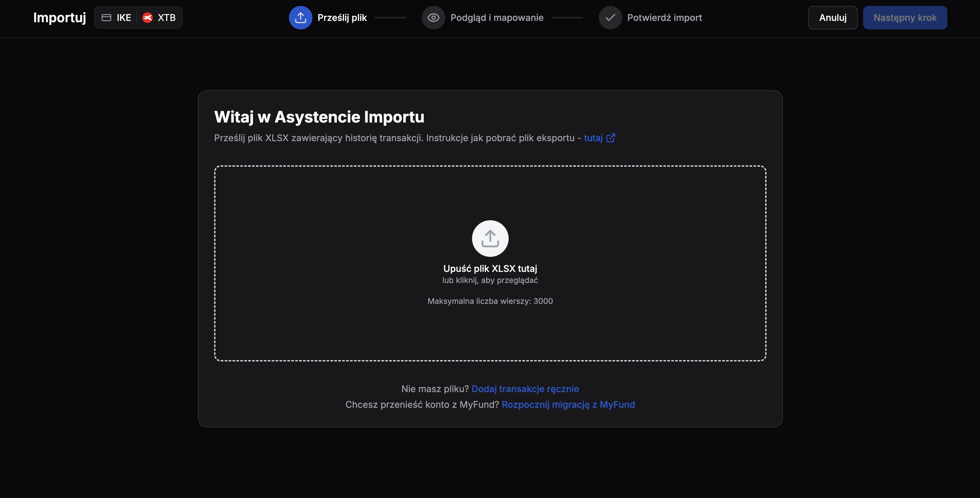Click the red XTB broker logo

tap(147, 18)
